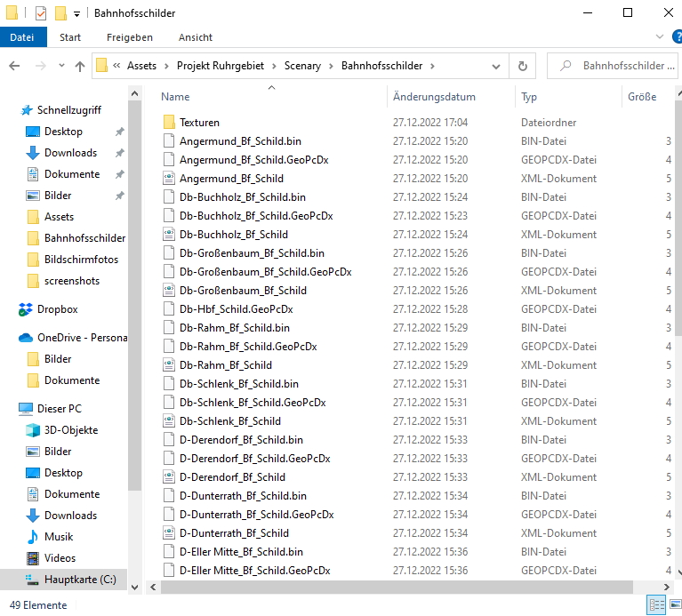The image size is (682, 616).
Task: Select Schnellzugriff in the navigation pane
Action: coord(69,110)
